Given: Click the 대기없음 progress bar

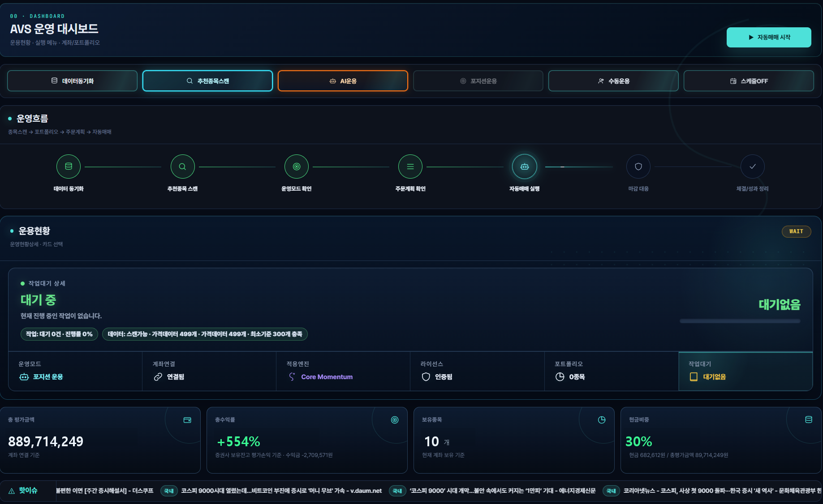Looking at the screenshot, I should click(x=740, y=321).
